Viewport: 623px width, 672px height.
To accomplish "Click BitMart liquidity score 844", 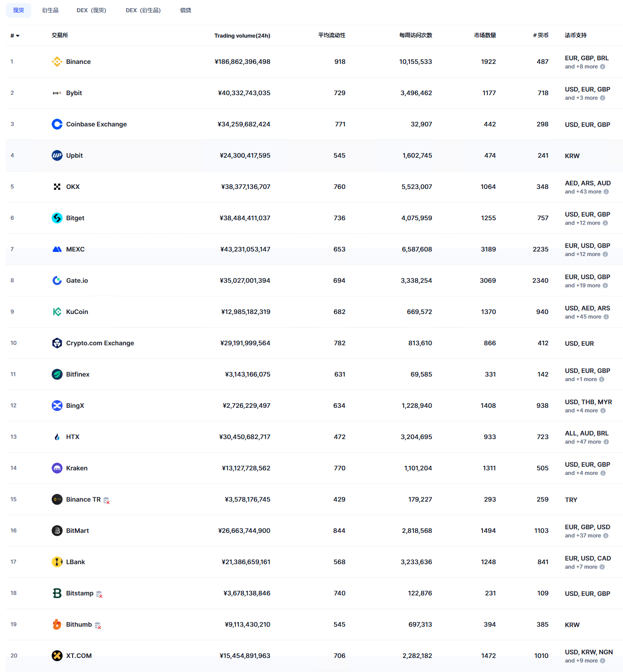I will tap(339, 531).
